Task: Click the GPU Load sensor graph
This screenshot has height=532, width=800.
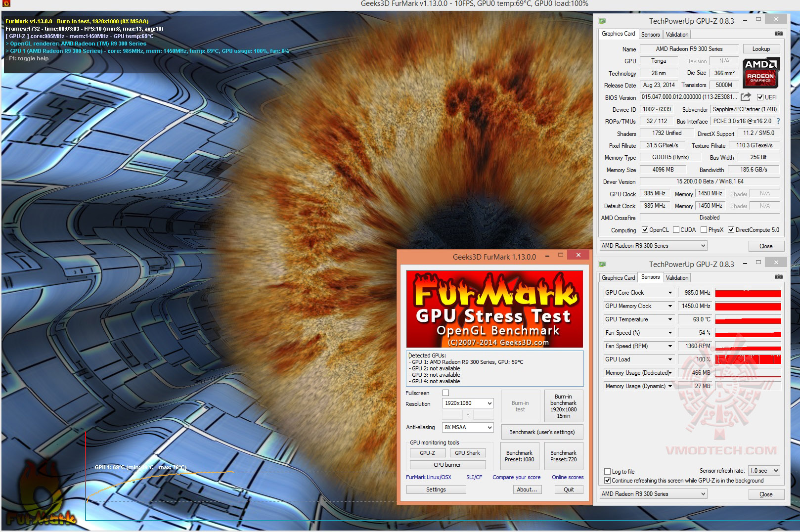Action: 748,359
